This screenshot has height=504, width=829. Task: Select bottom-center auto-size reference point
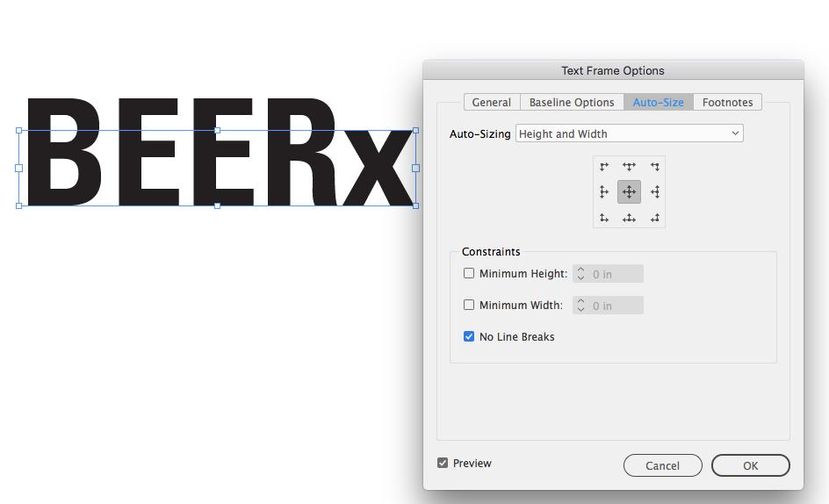(x=629, y=218)
